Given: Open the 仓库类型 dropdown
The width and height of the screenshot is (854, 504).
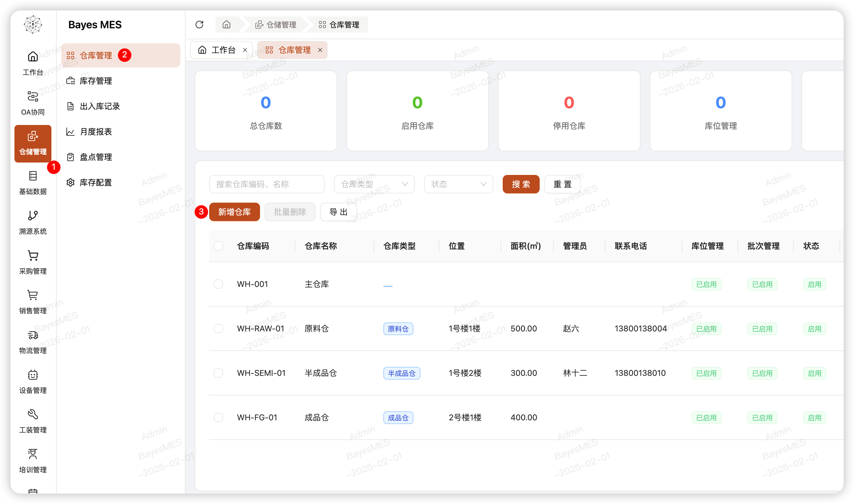Looking at the screenshot, I should click(374, 184).
